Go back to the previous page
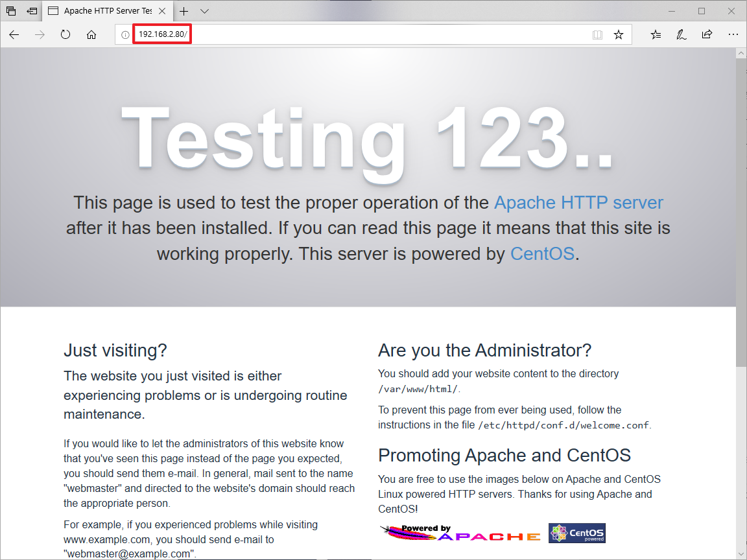 14,34
